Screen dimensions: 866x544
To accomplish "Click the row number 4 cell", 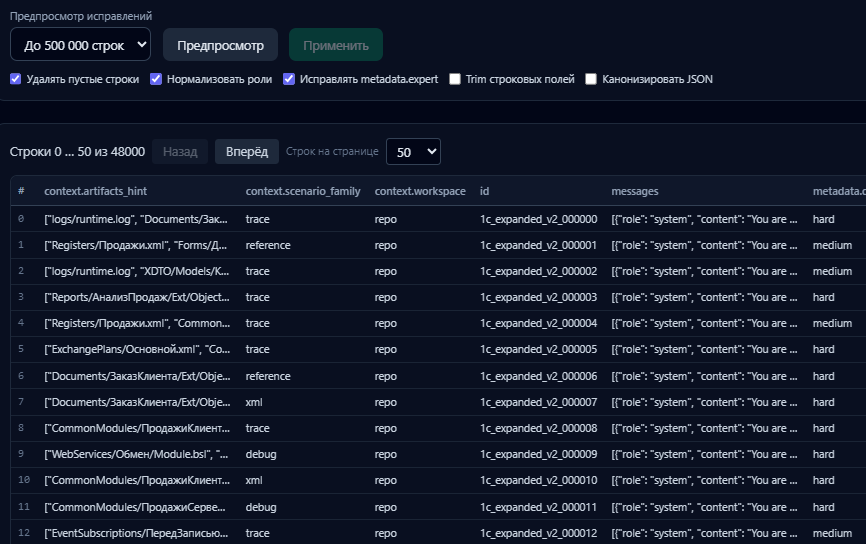I will [21, 323].
